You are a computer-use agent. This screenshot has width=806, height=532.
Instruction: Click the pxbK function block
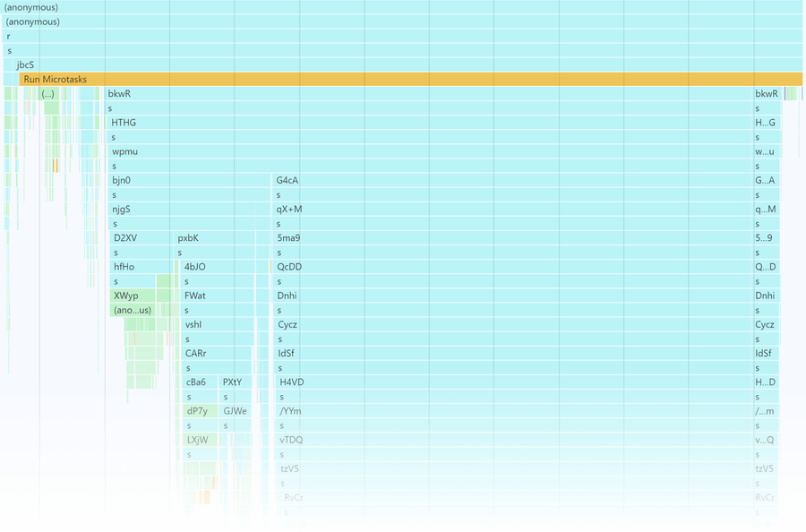[214, 238]
